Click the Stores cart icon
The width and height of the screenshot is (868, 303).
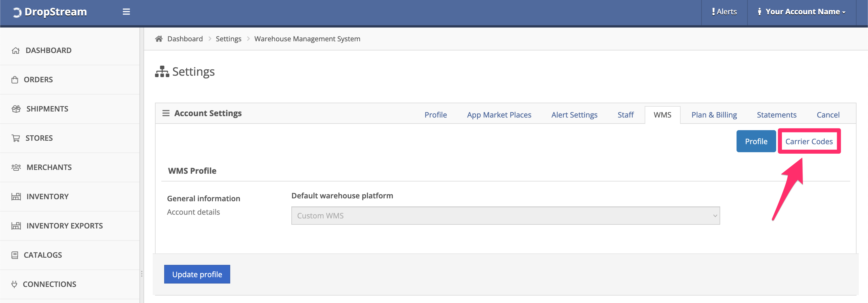pos(16,138)
